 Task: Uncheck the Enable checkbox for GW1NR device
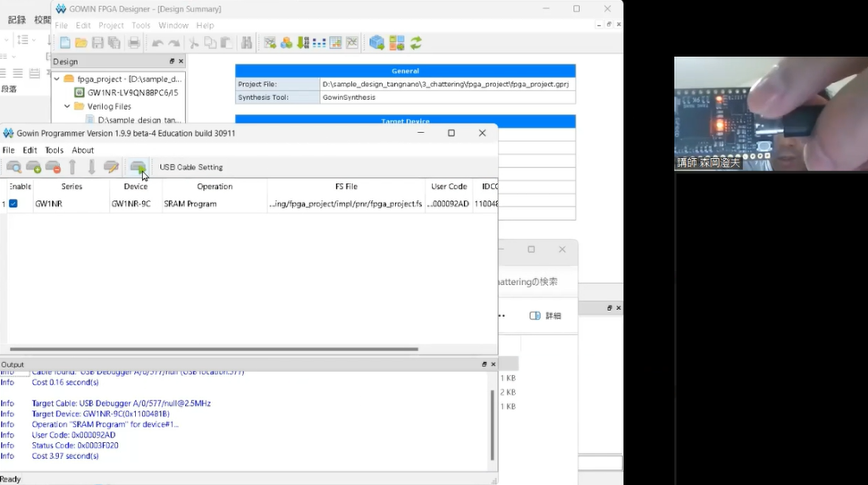tap(13, 204)
